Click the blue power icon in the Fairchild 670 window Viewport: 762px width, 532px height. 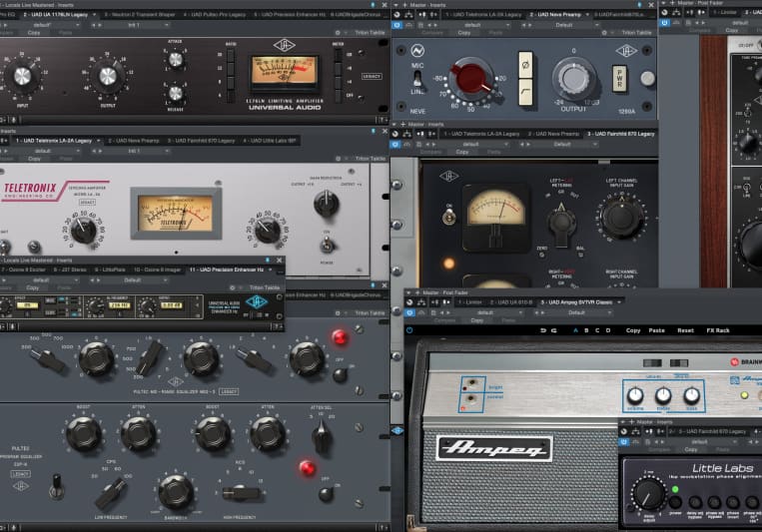click(x=395, y=145)
